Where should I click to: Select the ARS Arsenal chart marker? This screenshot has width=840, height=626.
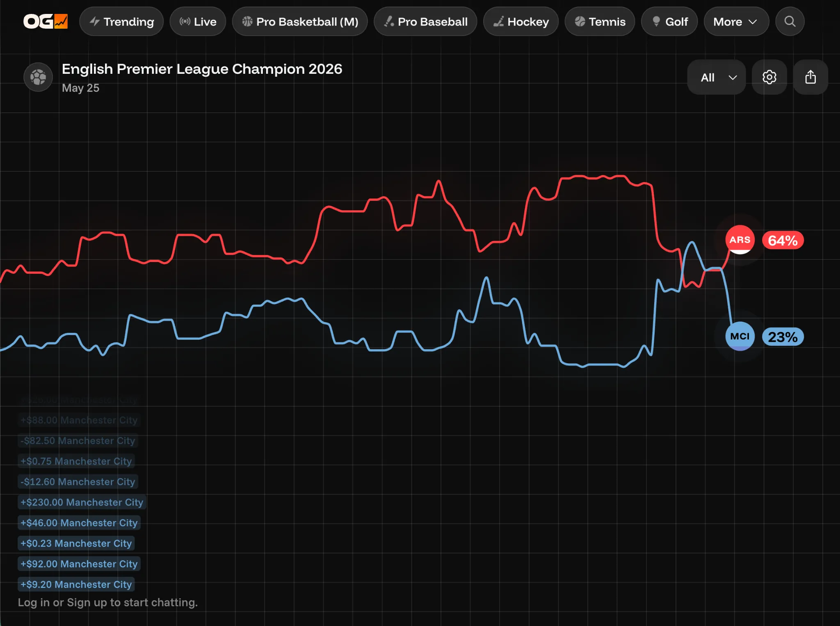tap(740, 240)
